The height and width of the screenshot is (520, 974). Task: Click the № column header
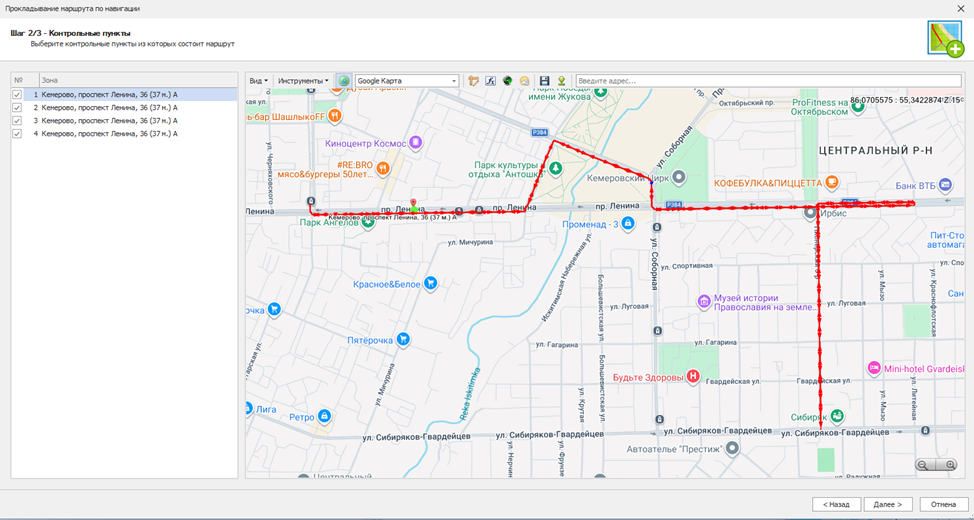[25, 80]
